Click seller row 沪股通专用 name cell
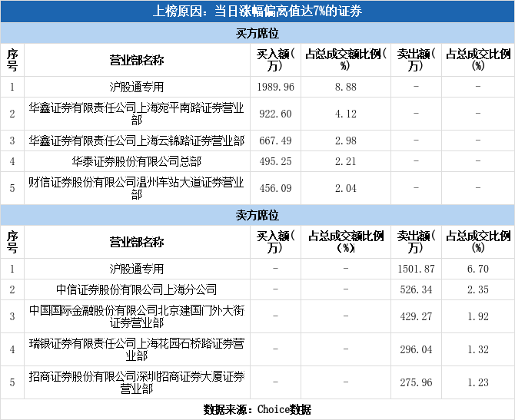515x420 pixels. coord(137,269)
